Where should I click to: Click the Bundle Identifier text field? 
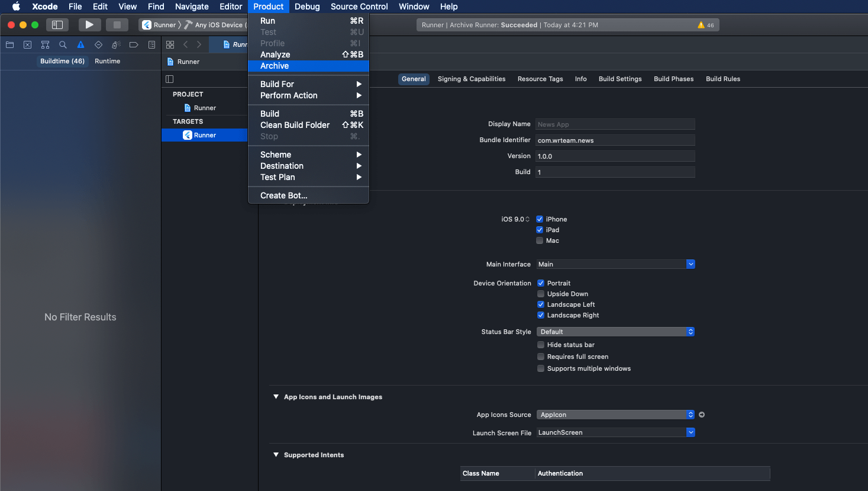(x=614, y=140)
